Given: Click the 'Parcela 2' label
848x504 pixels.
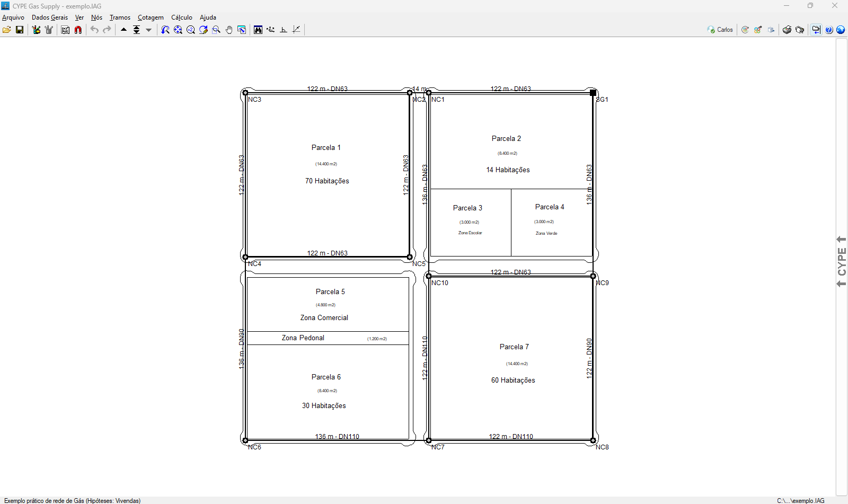Looking at the screenshot, I should tap(506, 139).
